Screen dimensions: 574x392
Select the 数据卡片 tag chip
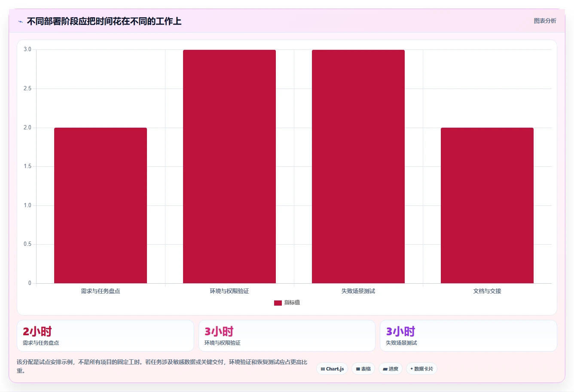[x=421, y=369]
